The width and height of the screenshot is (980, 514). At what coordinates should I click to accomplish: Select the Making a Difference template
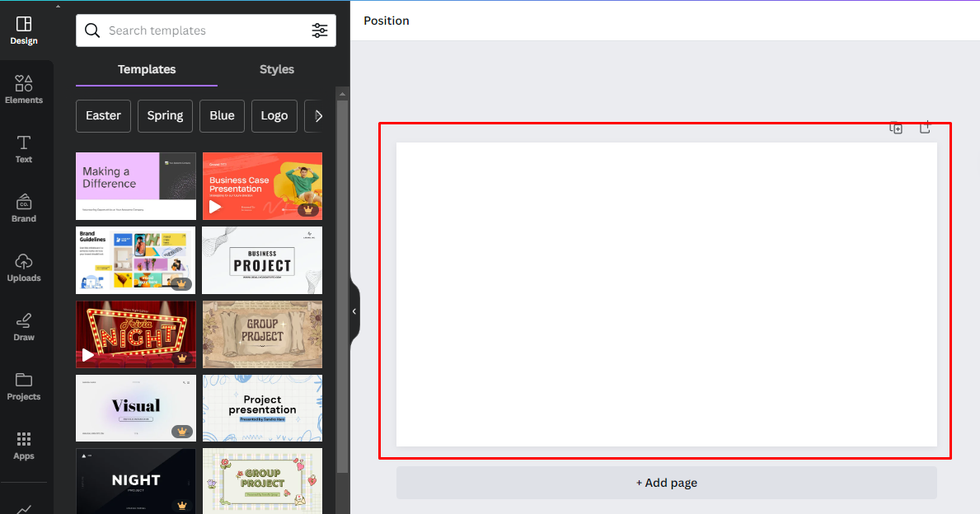point(136,186)
